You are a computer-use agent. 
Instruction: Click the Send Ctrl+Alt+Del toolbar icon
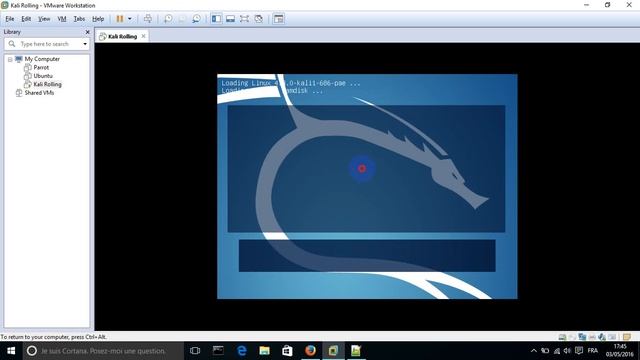(148, 19)
